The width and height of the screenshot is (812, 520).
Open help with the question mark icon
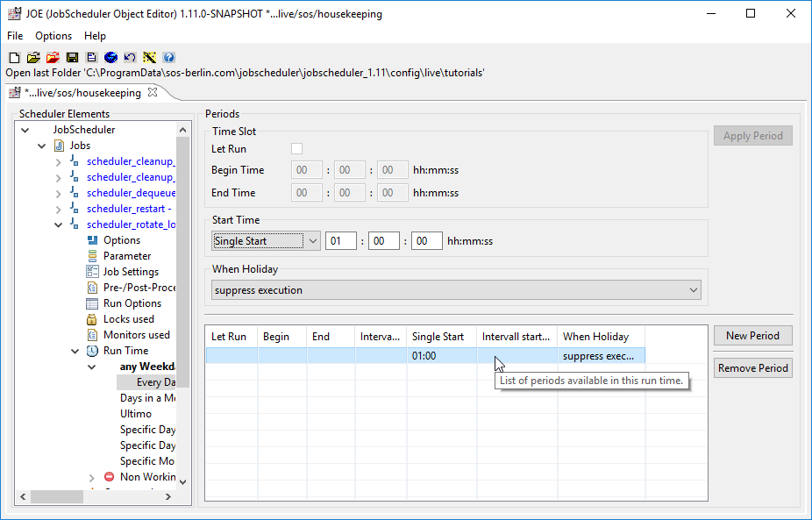click(x=168, y=57)
